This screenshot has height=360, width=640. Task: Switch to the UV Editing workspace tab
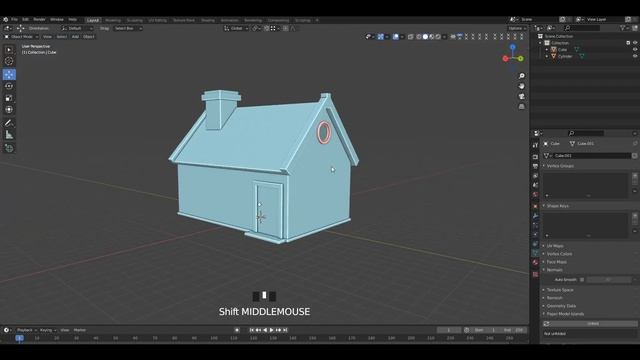tap(158, 20)
